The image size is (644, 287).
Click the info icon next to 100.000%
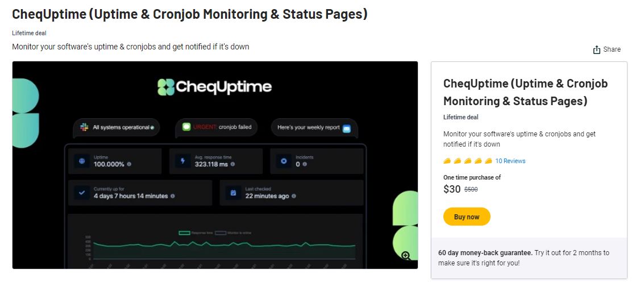click(x=129, y=164)
